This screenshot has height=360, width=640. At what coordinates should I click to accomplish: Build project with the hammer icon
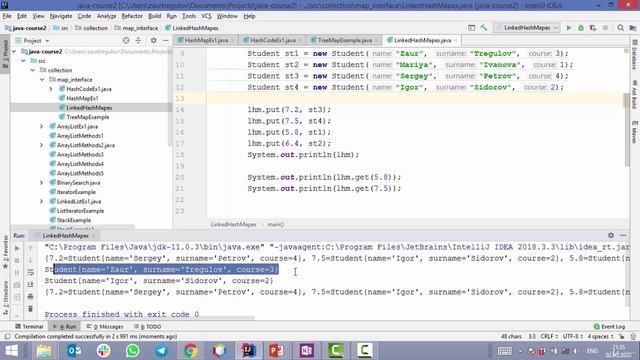(484, 28)
